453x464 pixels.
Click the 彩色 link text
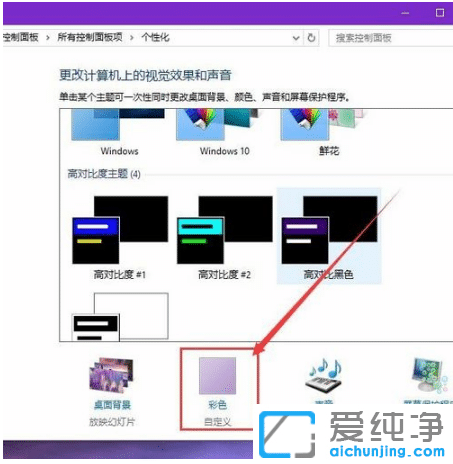217,405
